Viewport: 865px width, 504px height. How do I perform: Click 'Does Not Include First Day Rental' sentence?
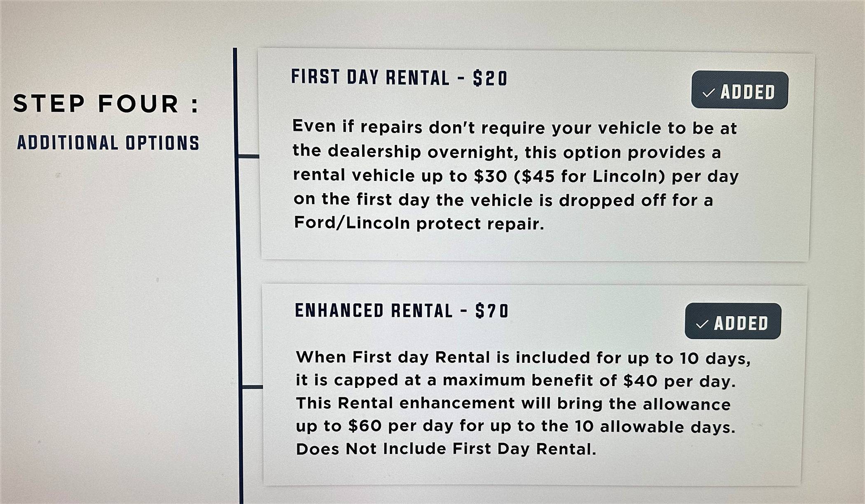pyautogui.click(x=446, y=449)
